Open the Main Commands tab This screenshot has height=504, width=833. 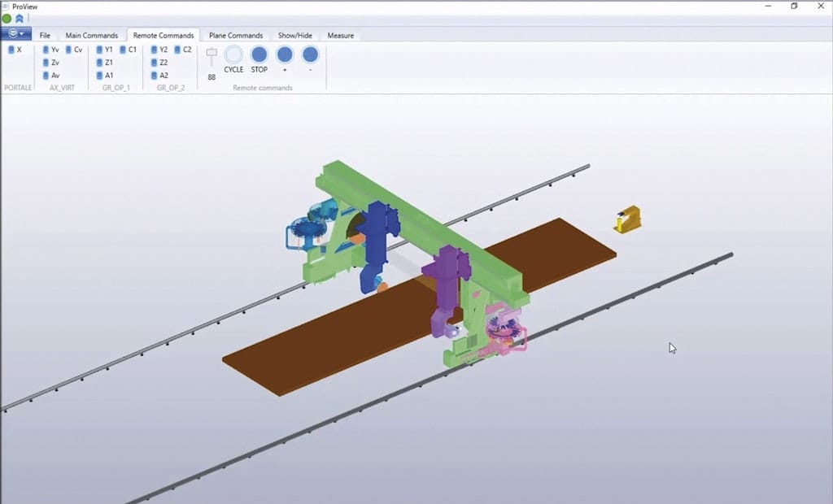[91, 35]
